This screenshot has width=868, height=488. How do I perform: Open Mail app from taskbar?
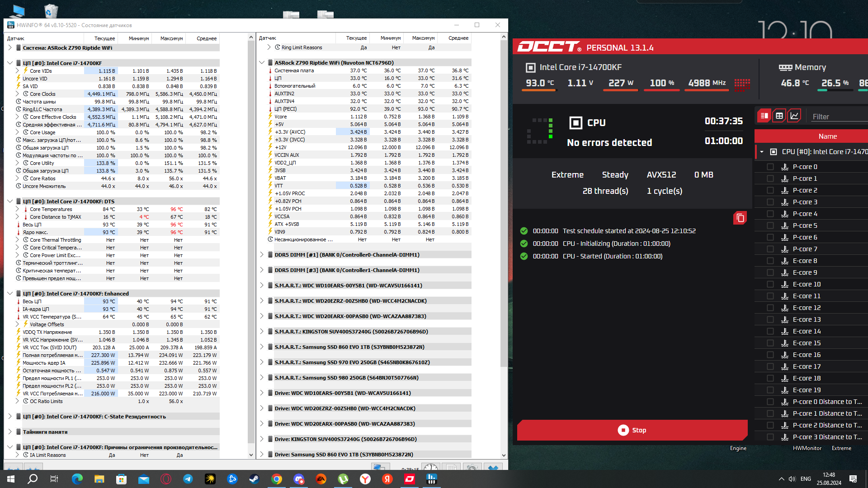[x=143, y=479]
